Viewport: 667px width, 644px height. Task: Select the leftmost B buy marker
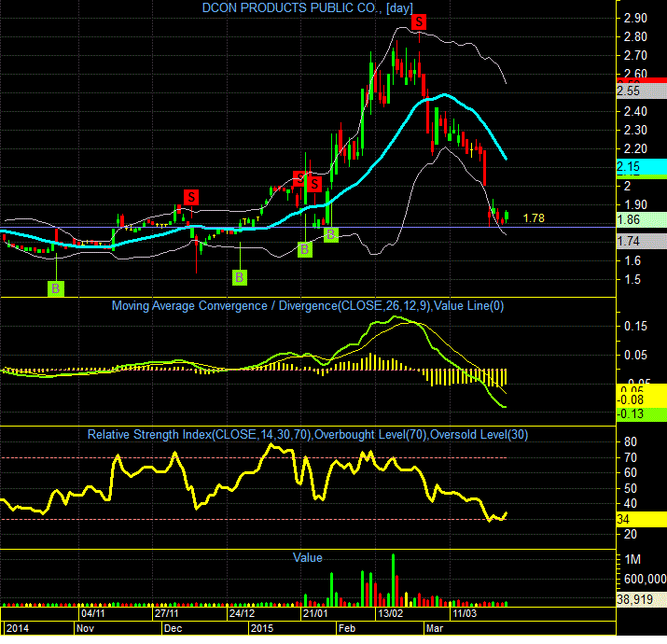(x=56, y=288)
